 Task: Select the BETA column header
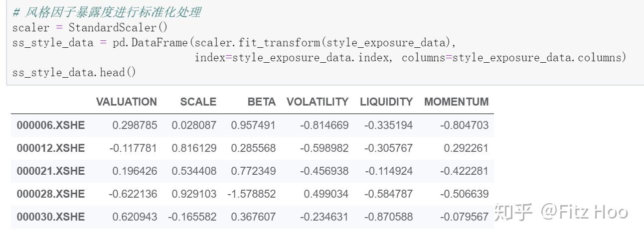click(x=261, y=102)
